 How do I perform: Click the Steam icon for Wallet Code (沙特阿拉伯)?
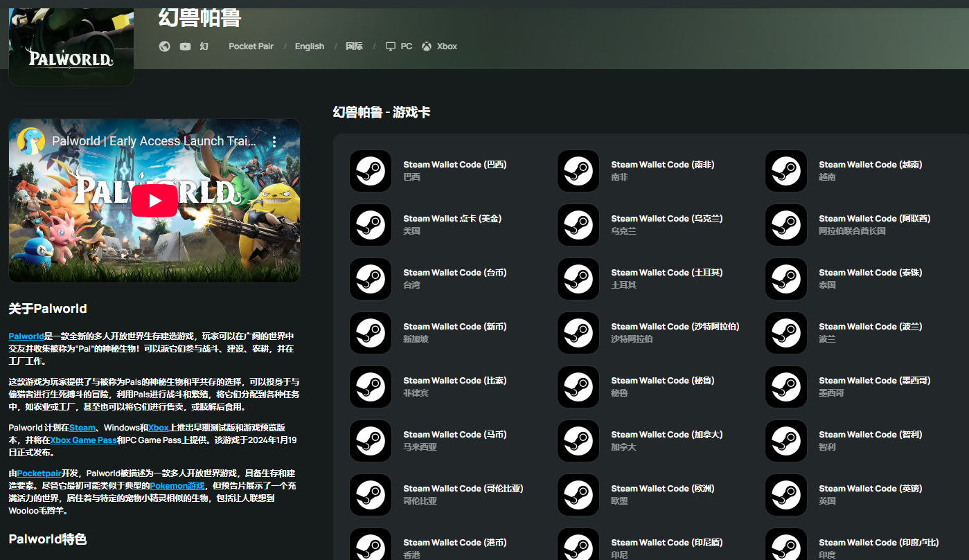(x=578, y=333)
